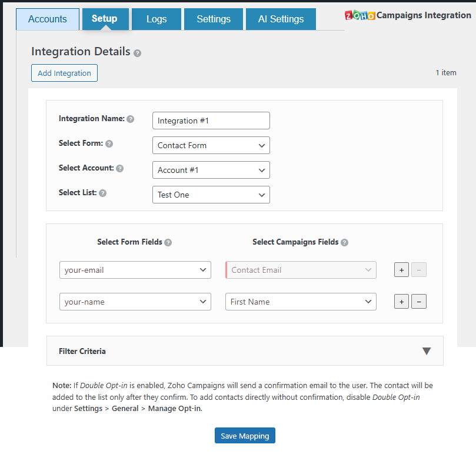Screen dimensions: 476x471
Task: Click the Add Integration button
Action: pyautogui.click(x=64, y=73)
